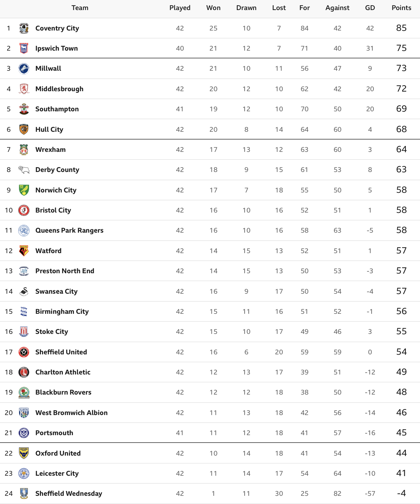Click the Coventry City club crest
The width and height of the screenshot is (420, 504).
point(24,28)
